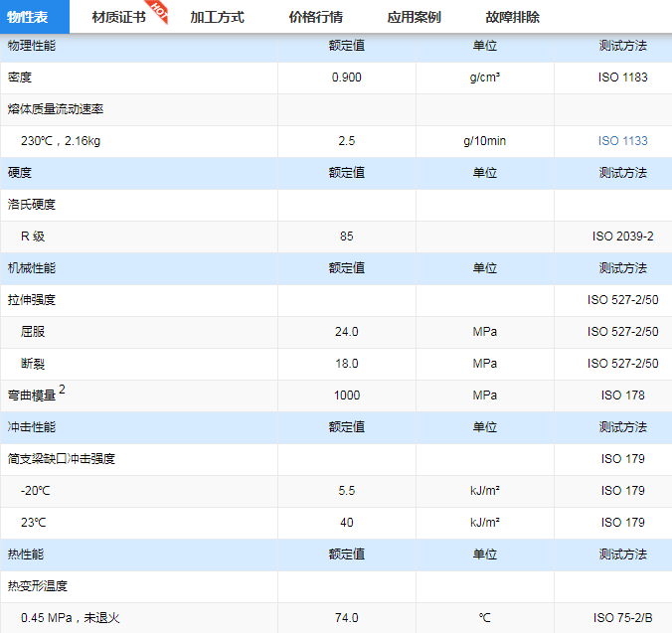Click the 0.900 density value cell

[x=346, y=78]
